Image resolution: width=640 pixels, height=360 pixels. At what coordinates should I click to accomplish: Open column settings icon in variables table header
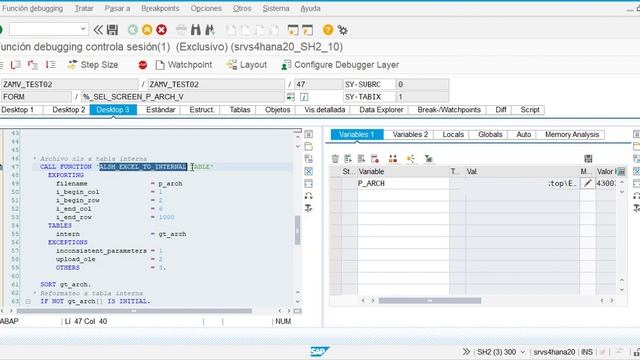[x=621, y=171]
